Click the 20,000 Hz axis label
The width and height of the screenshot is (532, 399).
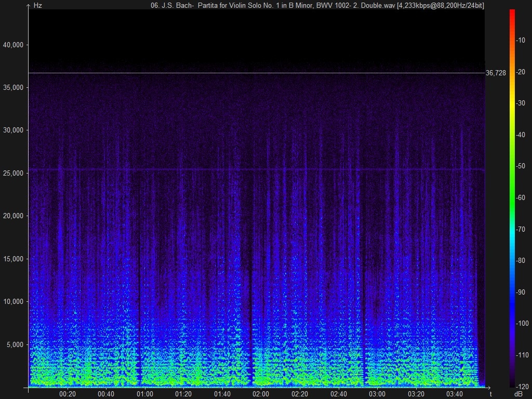[x=13, y=216]
